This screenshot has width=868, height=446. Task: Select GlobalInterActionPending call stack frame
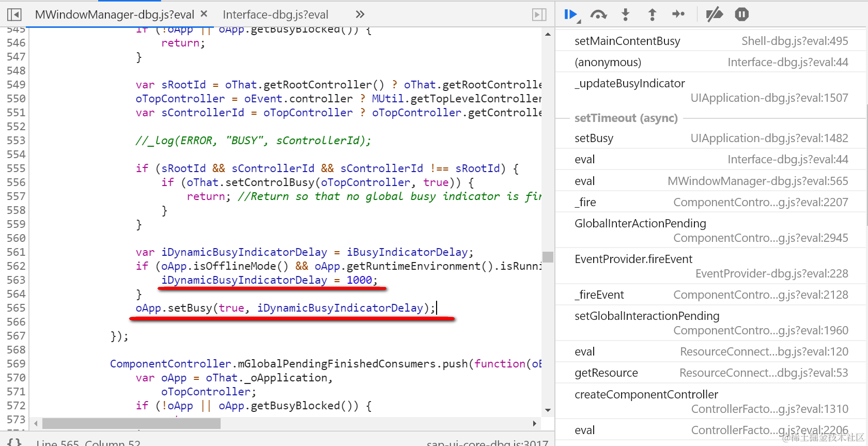[x=711, y=230]
